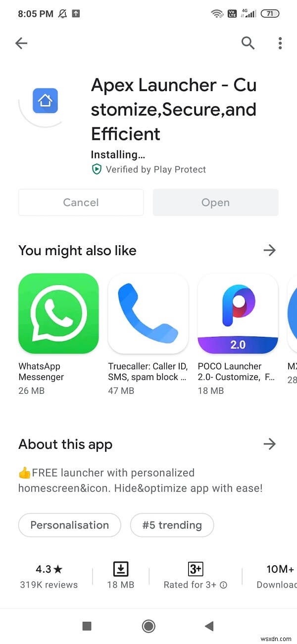Image resolution: width=297 pixels, height=644 pixels.
Task: Tap the greyed-out Open button
Action: pyautogui.click(x=215, y=202)
